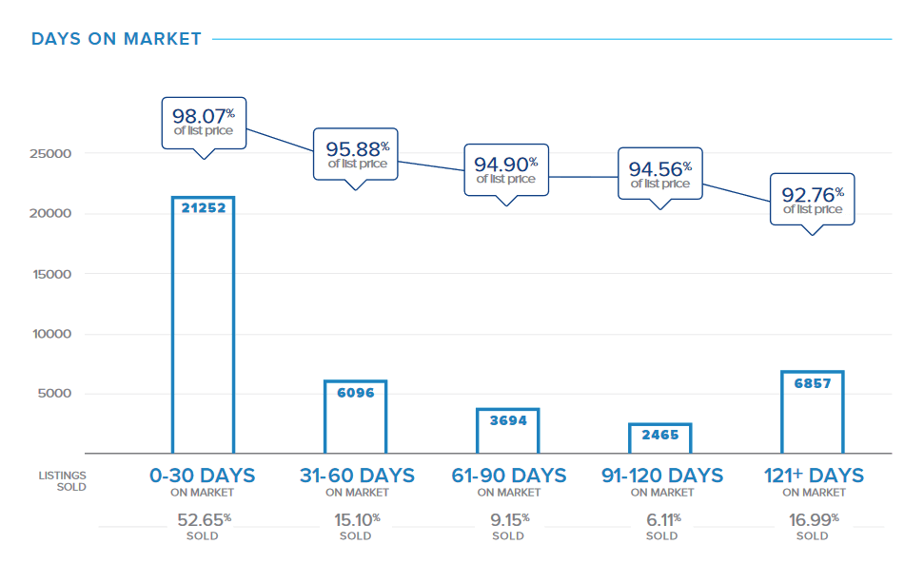Click the DAYS ON MARKET chart title

(116, 39)
